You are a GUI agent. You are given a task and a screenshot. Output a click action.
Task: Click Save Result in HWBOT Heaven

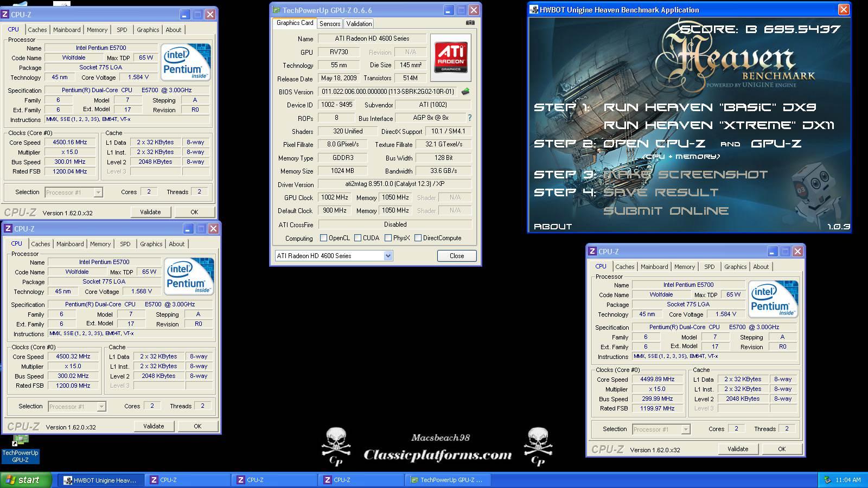click(x=661, y=192)
